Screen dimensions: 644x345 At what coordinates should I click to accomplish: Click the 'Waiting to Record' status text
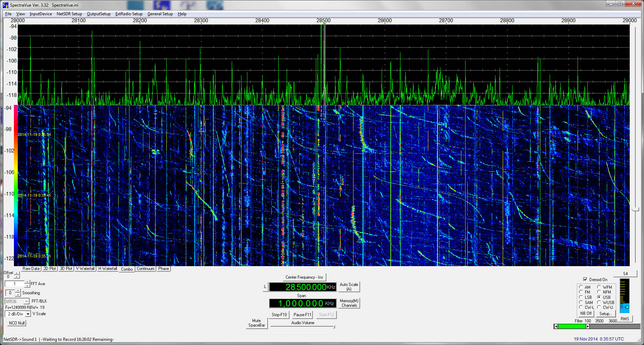pos(78,339)
